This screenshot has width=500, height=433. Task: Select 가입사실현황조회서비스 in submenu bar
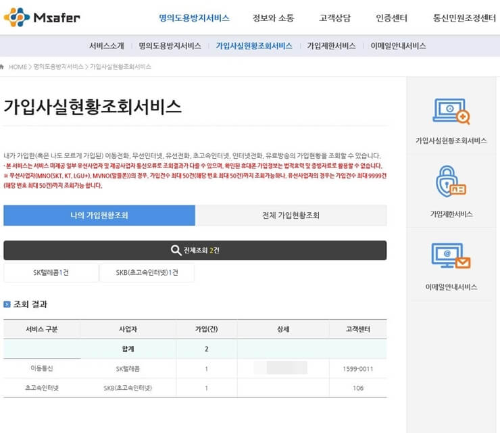click(x=254, y=46)
